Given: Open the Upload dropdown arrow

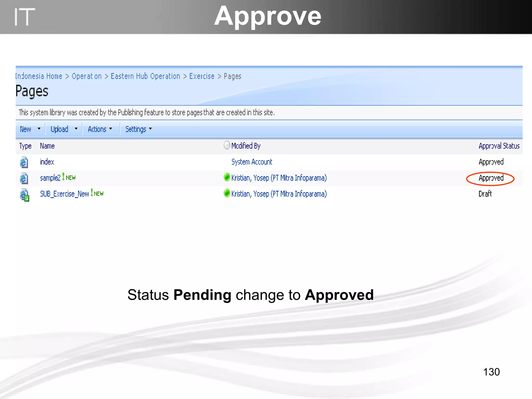Looking at the screenshot, I should 76,129.
